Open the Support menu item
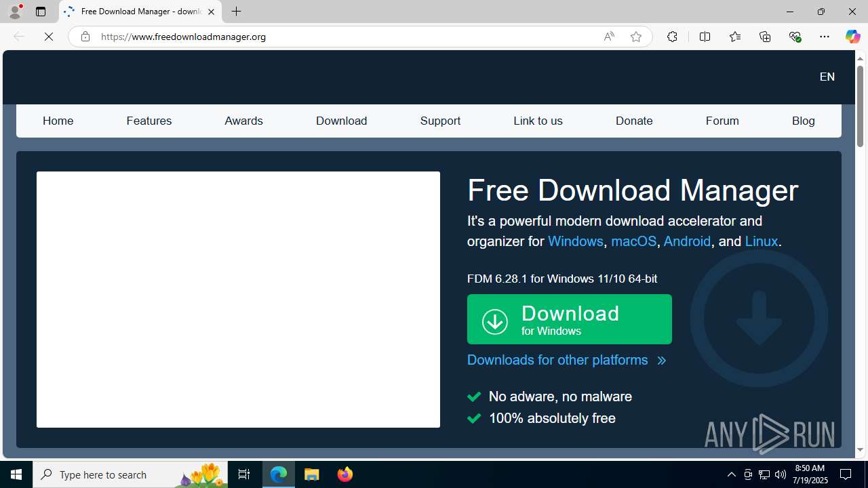The width and height of the screenshot is (868, 488). 440,121
